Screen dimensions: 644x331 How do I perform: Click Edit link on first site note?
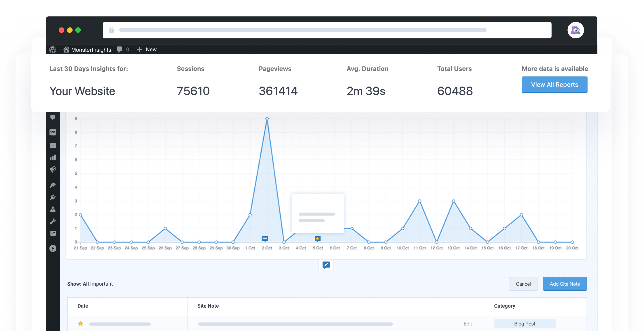click(x=467, y=324)
